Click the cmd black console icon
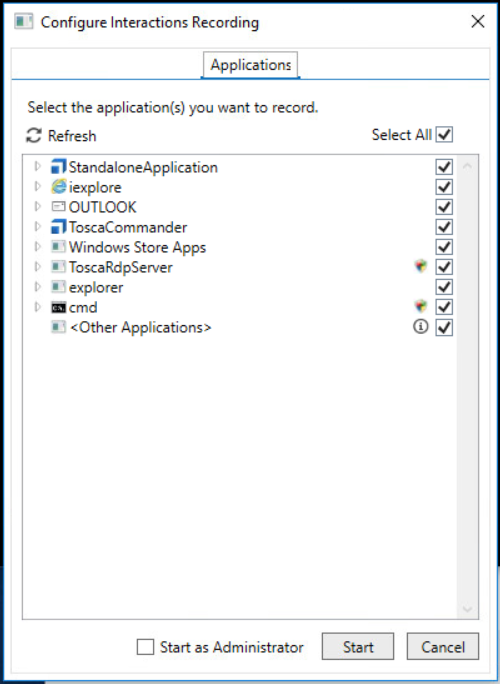 tap(58, 308)
